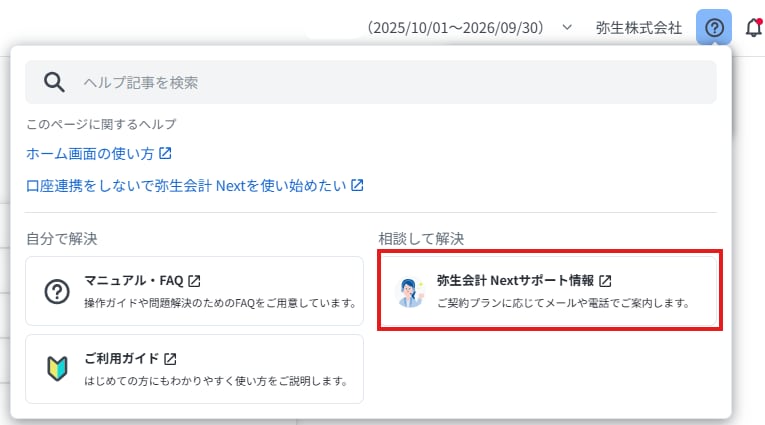The height and width of the screenshot is (425, 765).
Task: Click external link icon after 使い始めたい
Action: [357, 185]
